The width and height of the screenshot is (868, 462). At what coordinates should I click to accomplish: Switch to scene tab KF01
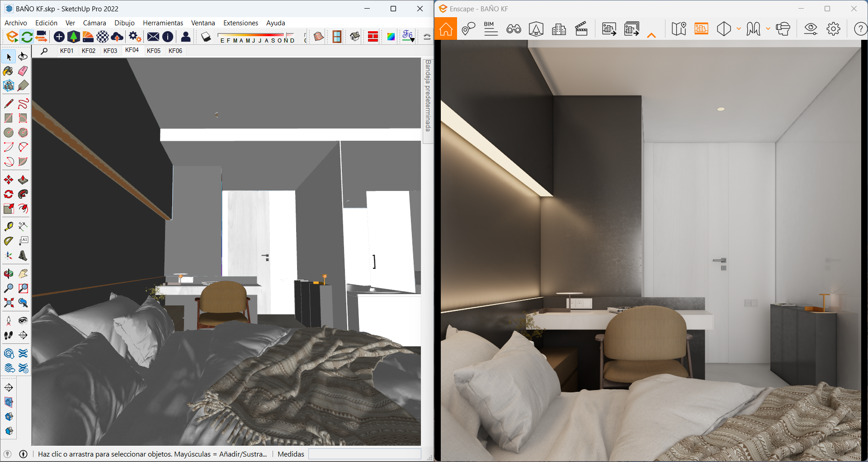pyautogui.click(x=67, y=51)
